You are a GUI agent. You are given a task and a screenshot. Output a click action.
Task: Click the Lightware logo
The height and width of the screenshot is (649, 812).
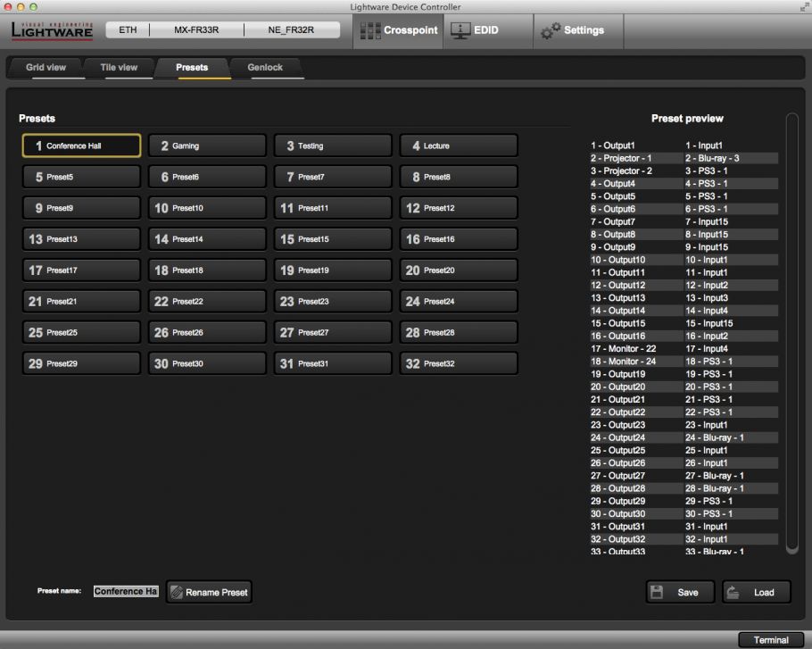(50, 30)
